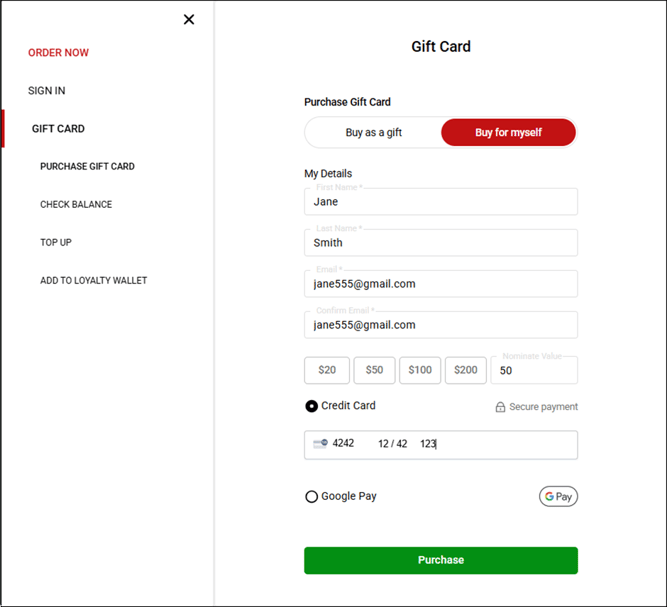This screenshot has height=607, width=667.
Task: Select the Google Pay radio button
Action: (312, 497)
